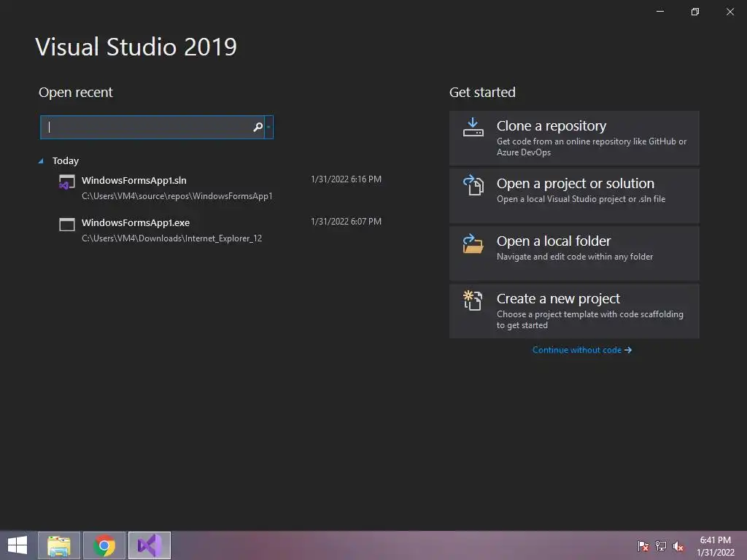Click the muted volume tray icon
Viewport: 747px width, 560px height.
pyautogui.click(x=678, y=546)
